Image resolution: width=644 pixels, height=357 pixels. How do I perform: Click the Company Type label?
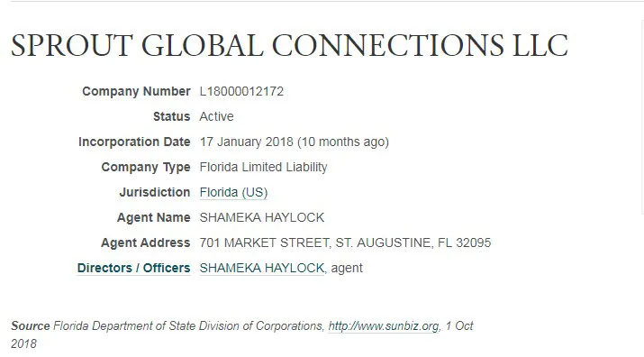146,168
